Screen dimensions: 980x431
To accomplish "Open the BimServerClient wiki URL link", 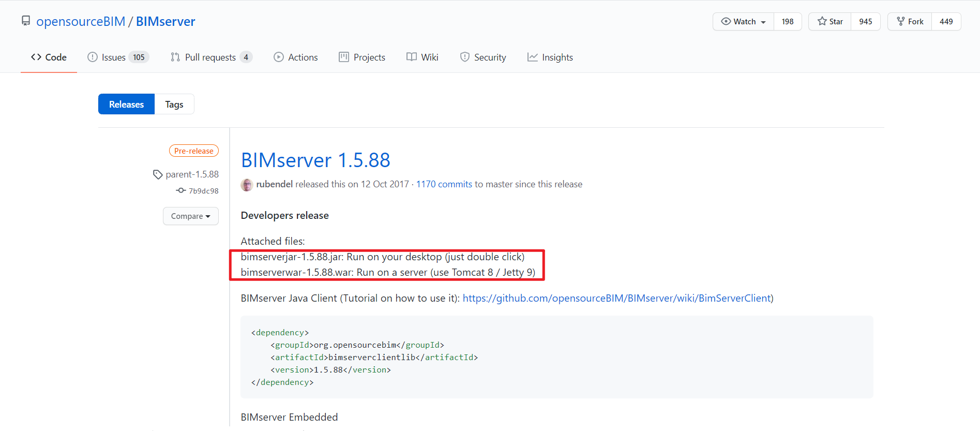I will (617, 298).
